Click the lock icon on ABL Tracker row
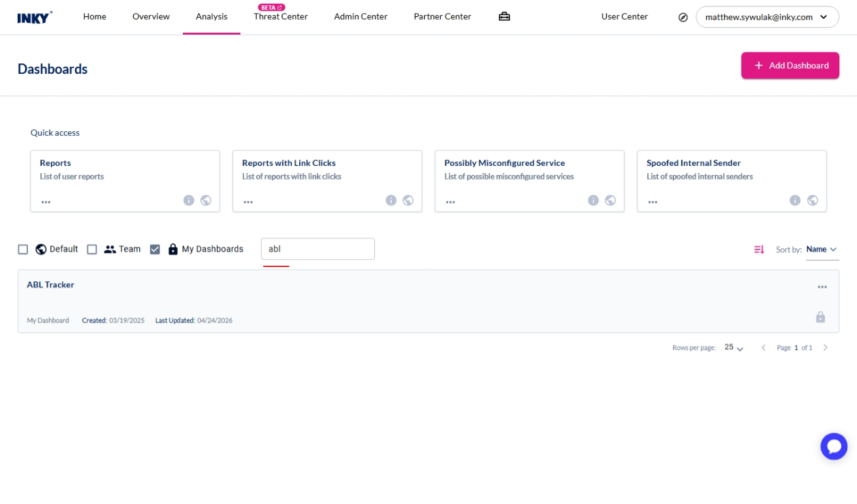 820,317
